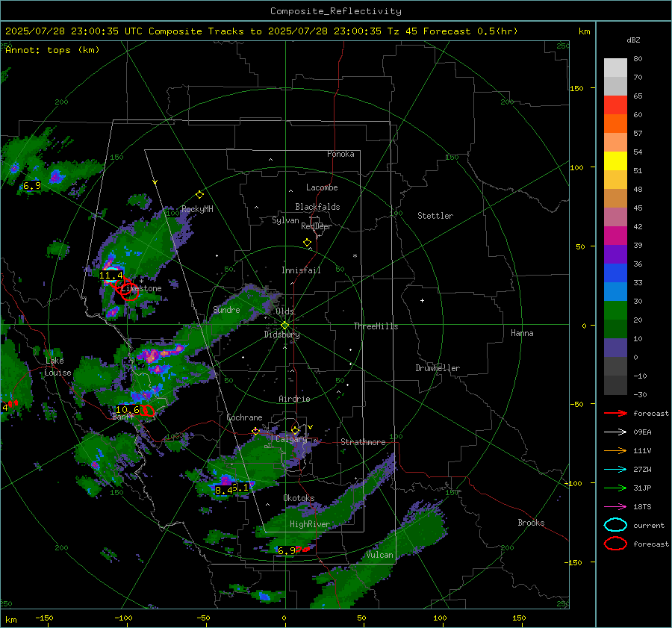Click the Cochrane label

click(x=244, y=417)
